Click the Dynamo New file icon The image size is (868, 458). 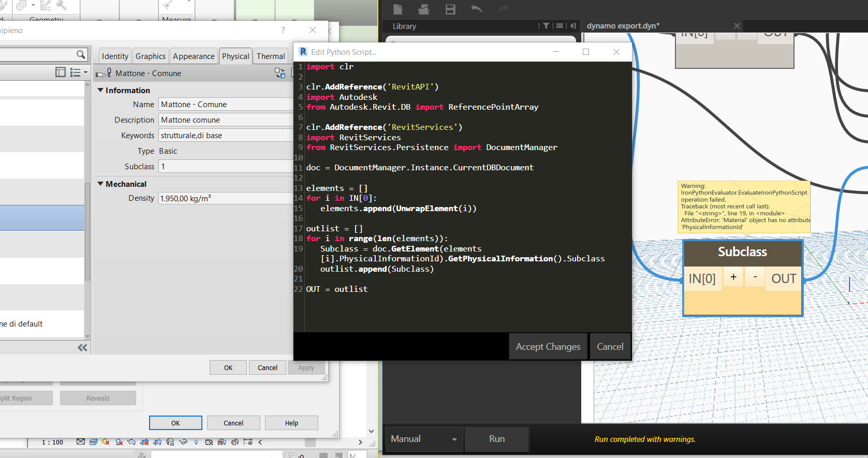(x=398, y=9)
